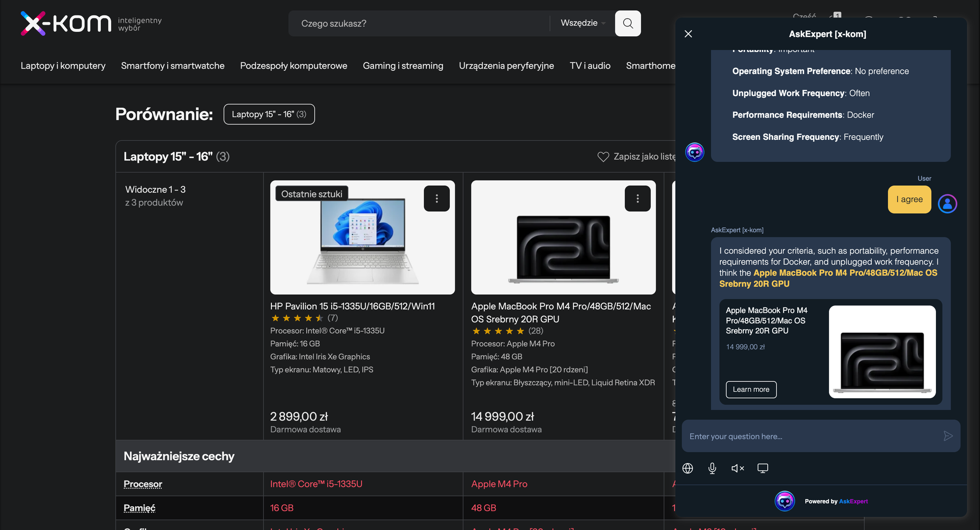Open the TV i audio menu
Viewport: 980px width, 530px height.
590,66
